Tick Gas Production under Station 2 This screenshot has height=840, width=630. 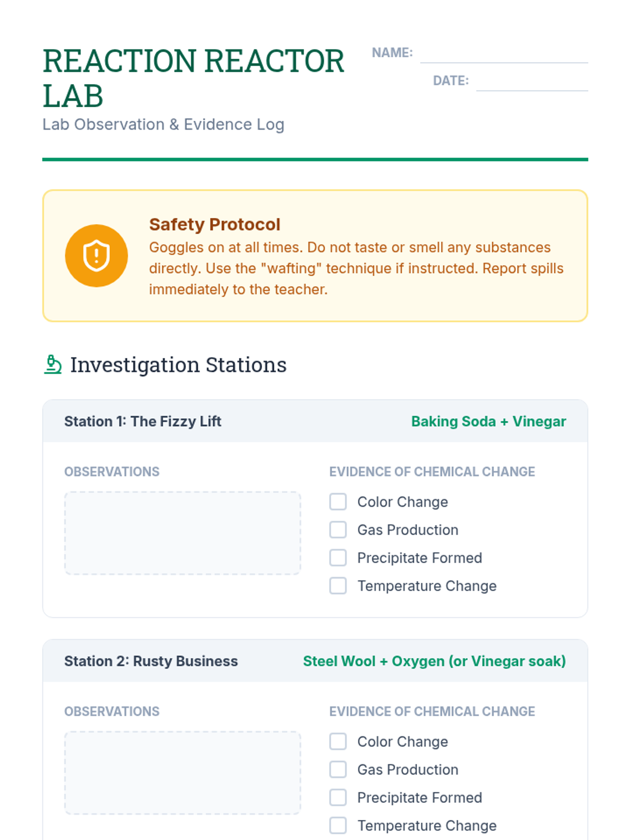tap(338, 770)
